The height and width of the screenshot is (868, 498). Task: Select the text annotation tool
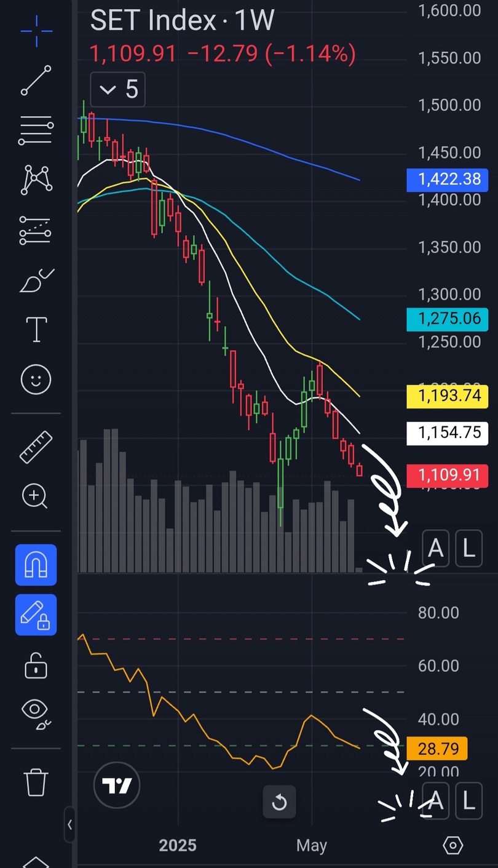click(36, 330)
